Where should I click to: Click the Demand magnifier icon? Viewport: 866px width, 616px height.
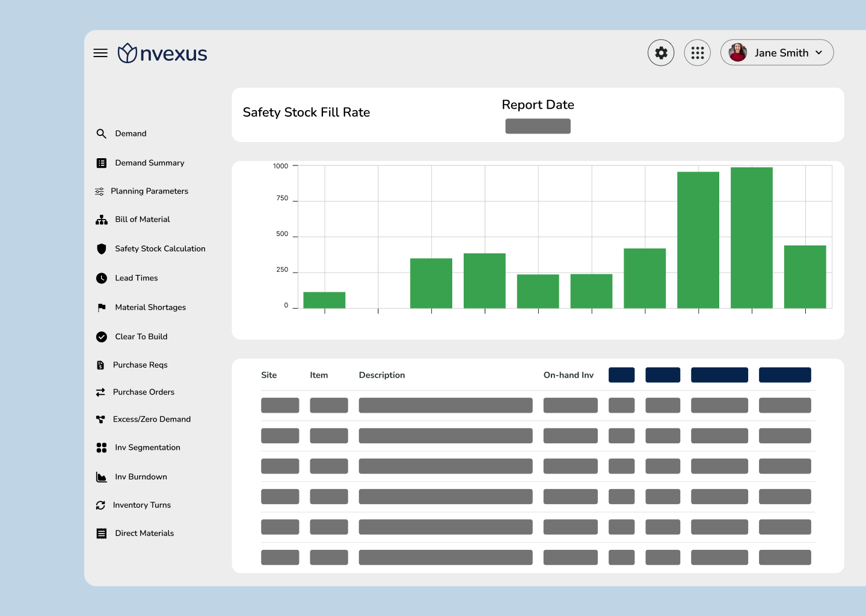(x=101, y=134)
